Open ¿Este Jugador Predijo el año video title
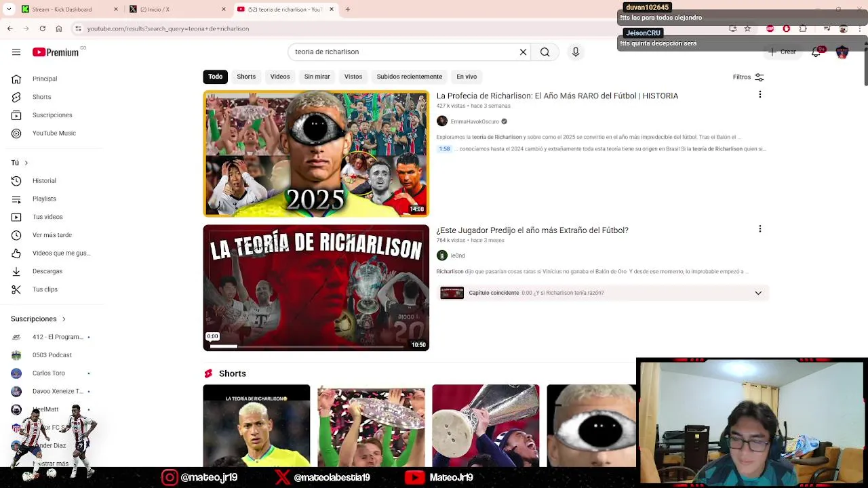The height and width of the screenshot is (488, 868). tap(532, 230)
